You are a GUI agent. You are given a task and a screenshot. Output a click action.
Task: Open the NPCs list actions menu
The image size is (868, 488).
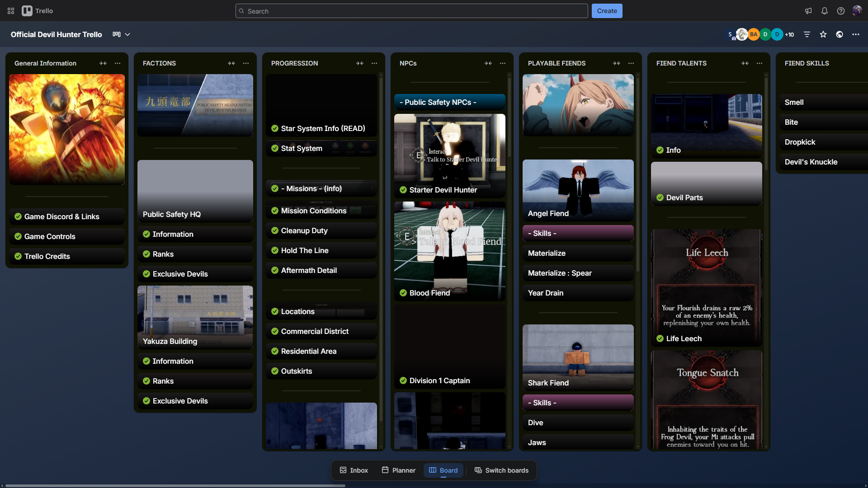503,63
